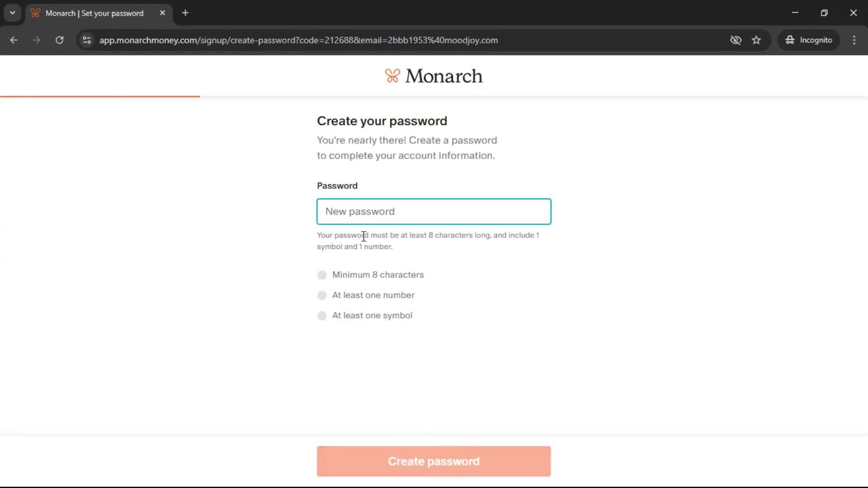Reload the current page
The image size is (868, 488).
[59, 40]
